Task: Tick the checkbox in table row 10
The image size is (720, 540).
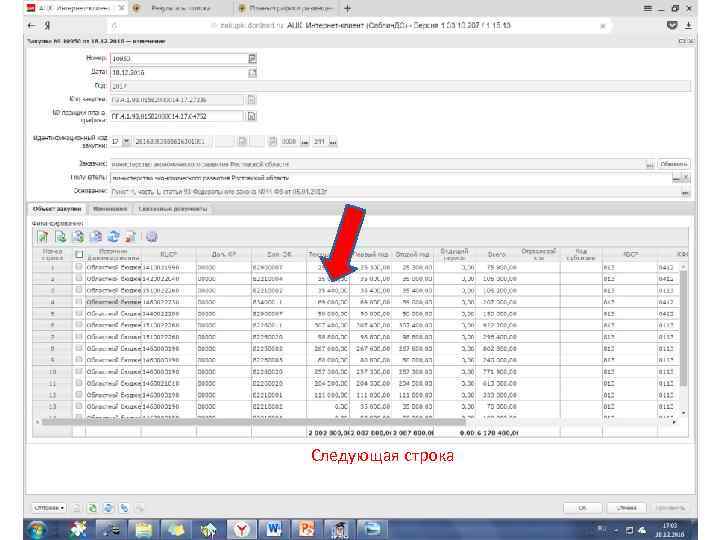Action: 79,371
